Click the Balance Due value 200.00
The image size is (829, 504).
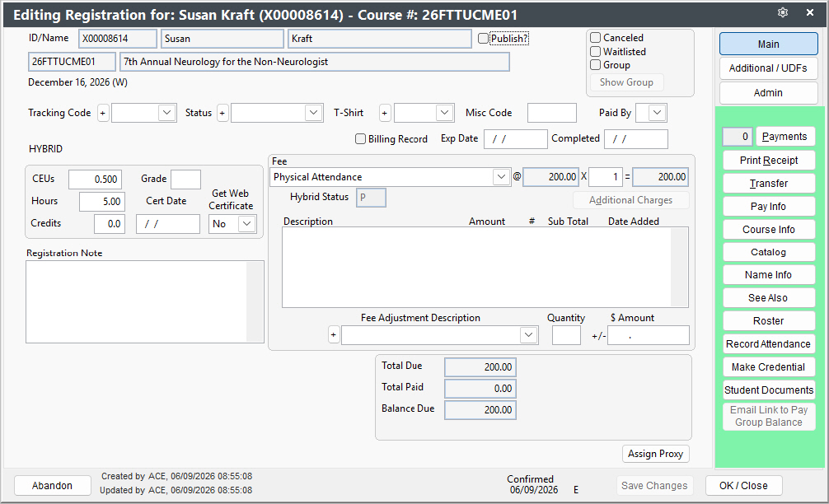[x=480, y=410]
